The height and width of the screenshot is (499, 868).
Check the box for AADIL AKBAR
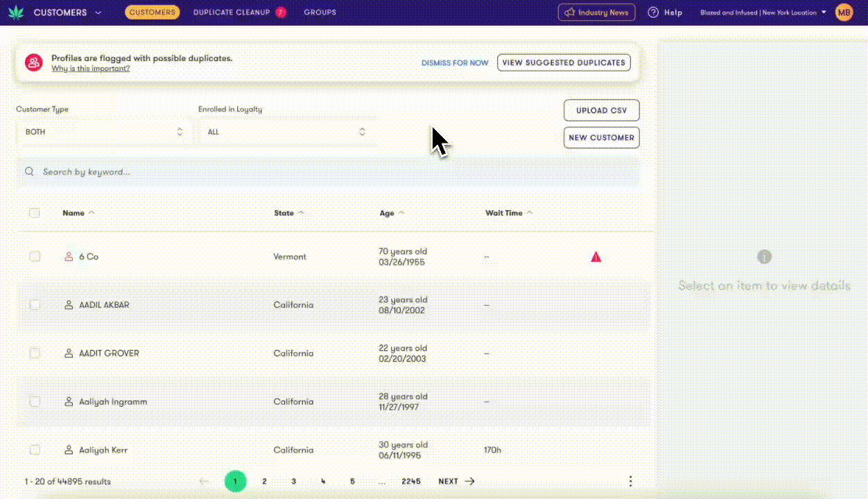click(35, 305)
